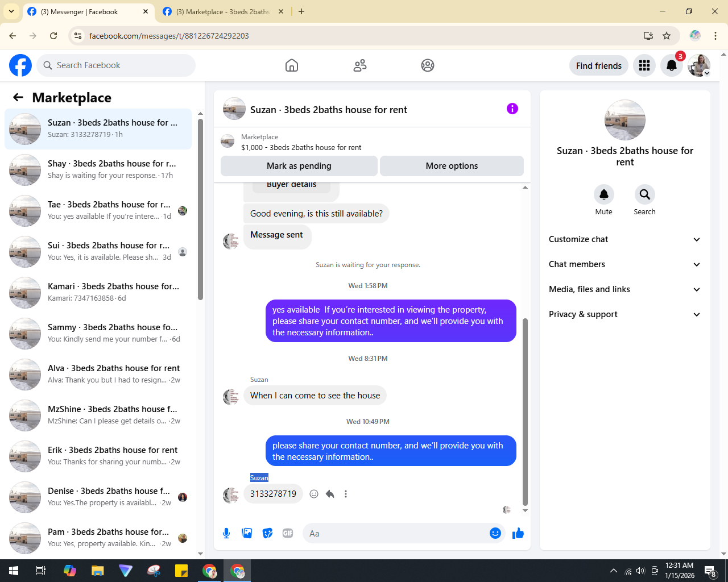
Task: Click the Search Facebook field
Action: click(x=116, y=65)
